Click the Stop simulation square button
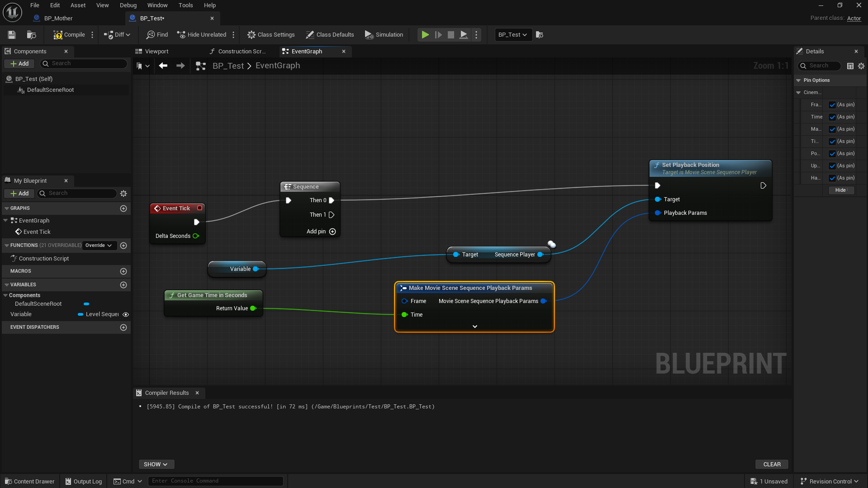Viewport: 868px width, 488px height. coord(451,35)
